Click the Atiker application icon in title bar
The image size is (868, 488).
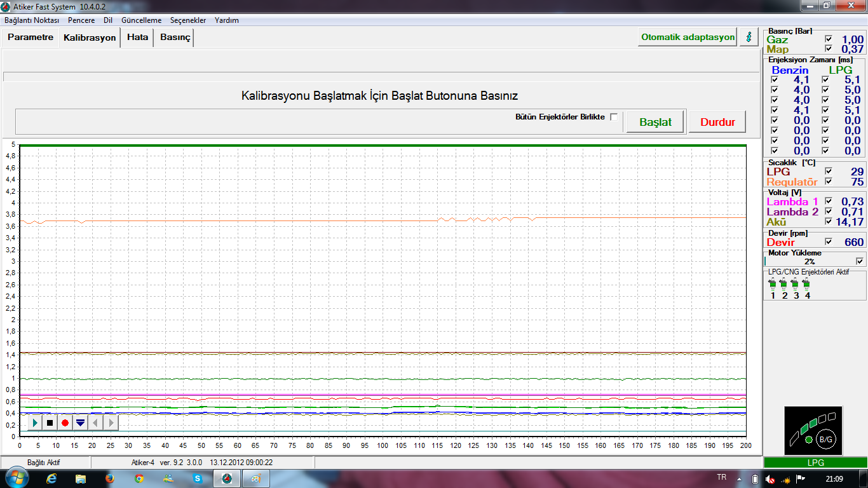(x=6, y=6)
